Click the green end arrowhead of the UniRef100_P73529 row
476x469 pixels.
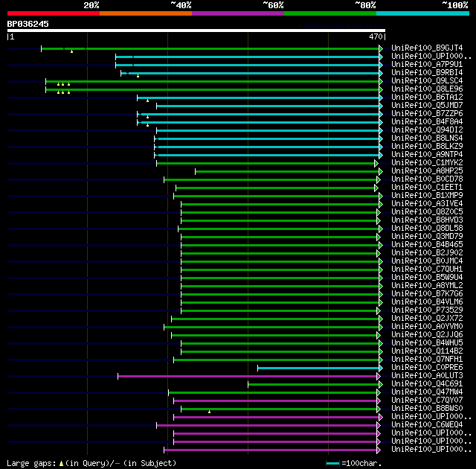click(379, 310)
